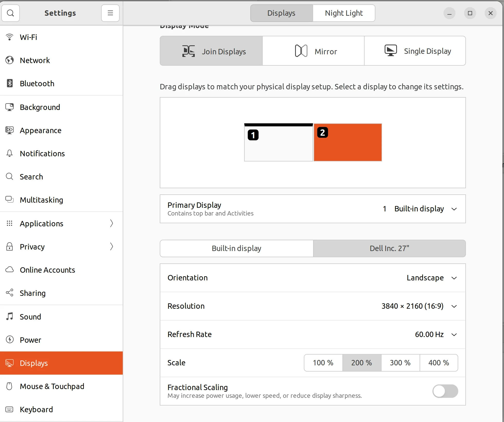The height and width of the screenshot is (422, 504).
Task: Set scale to 300 %
Action: click(400, 363)
